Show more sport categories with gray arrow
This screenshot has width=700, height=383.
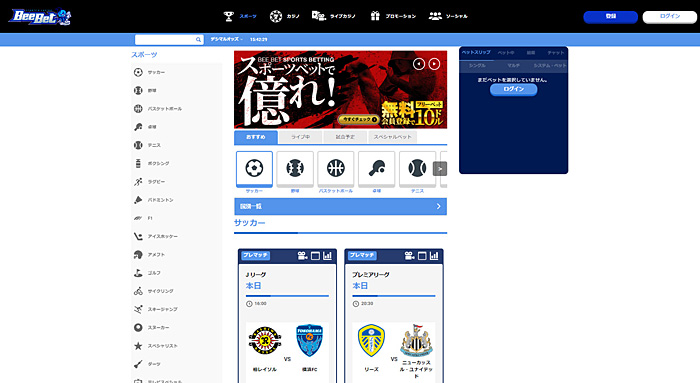tap(440, 169)
